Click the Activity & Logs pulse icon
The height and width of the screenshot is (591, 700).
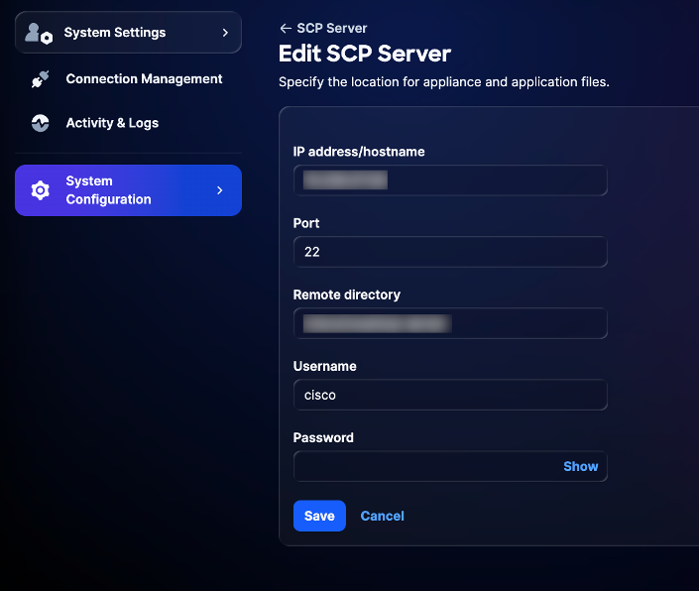pyautogui.click(x=41, y=123)
